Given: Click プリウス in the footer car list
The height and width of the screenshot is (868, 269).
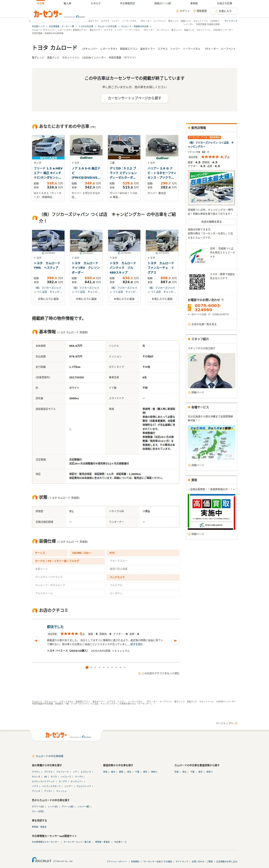Looking at the screenshot, I should point(48,772).
